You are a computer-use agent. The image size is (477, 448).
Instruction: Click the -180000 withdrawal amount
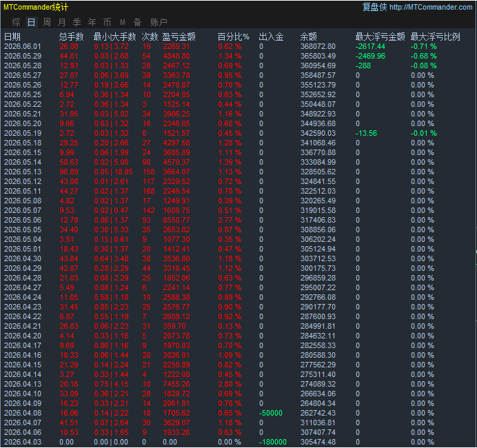pyautogui.click(x=273, y=442)
